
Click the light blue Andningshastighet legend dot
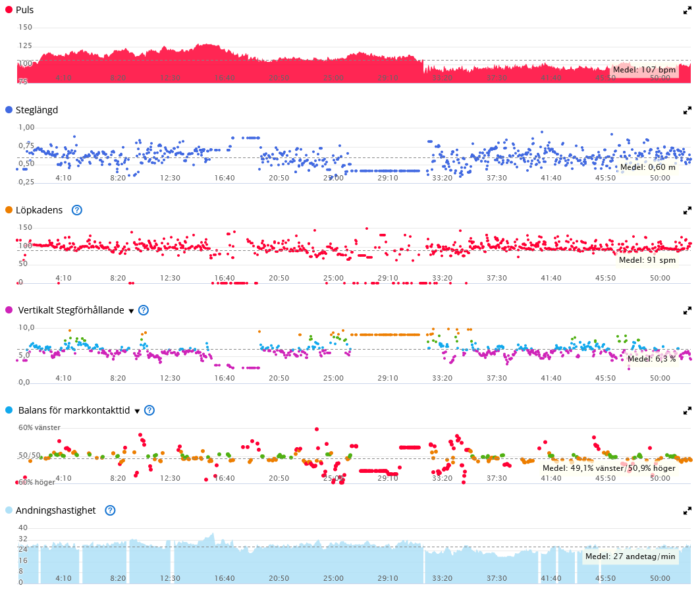9,510
